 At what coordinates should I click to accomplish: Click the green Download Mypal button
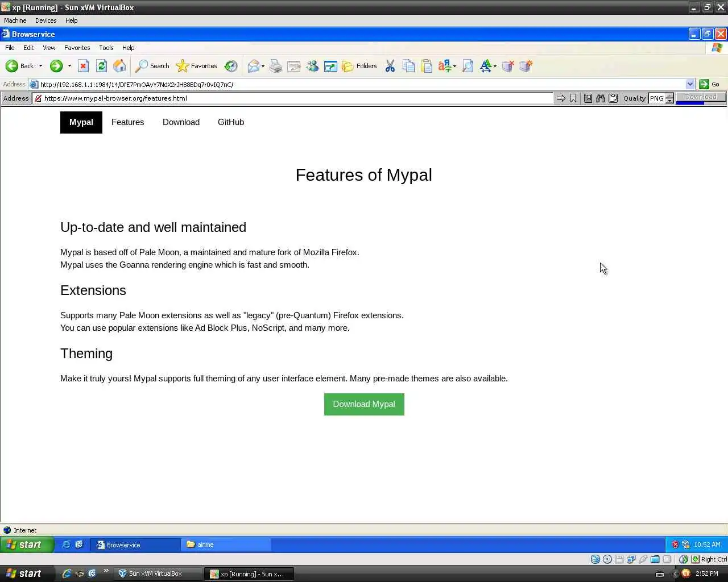364,404
